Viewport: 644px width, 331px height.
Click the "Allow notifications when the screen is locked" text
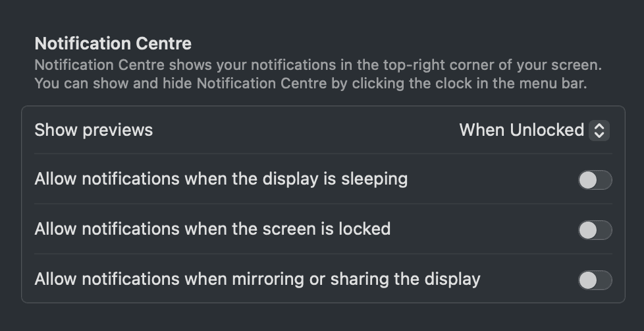[x=212, y=229]
